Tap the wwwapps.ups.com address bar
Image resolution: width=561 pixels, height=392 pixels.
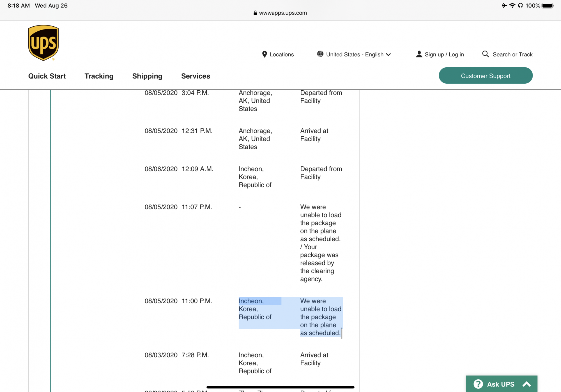click(283, 13)
